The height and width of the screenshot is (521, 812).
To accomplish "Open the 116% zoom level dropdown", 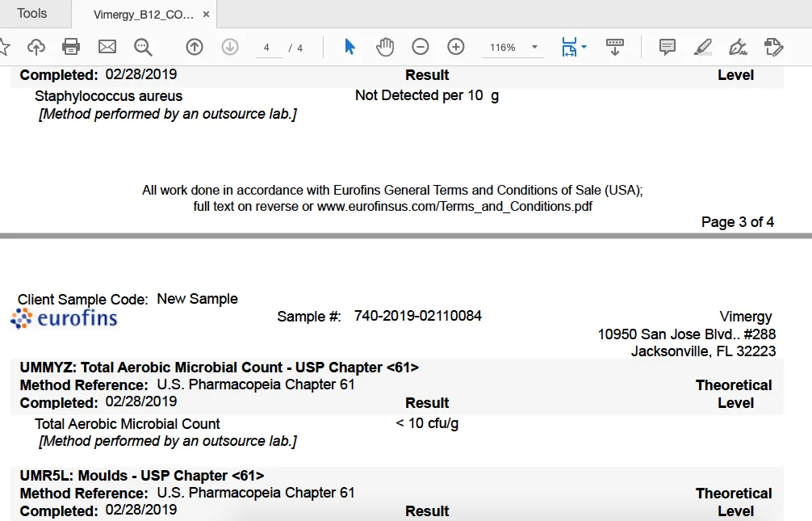I will [x=534, y=48].
